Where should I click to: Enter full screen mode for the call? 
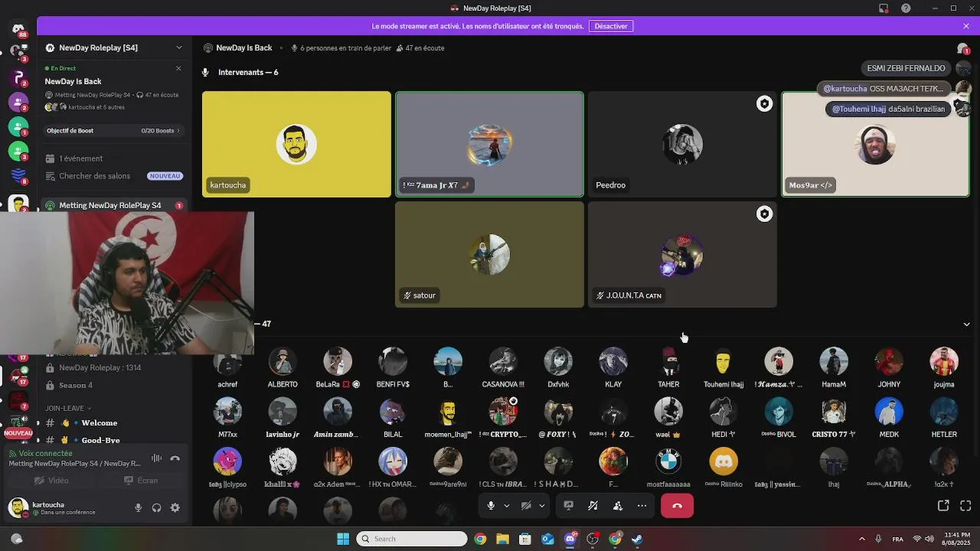[965, 506]
